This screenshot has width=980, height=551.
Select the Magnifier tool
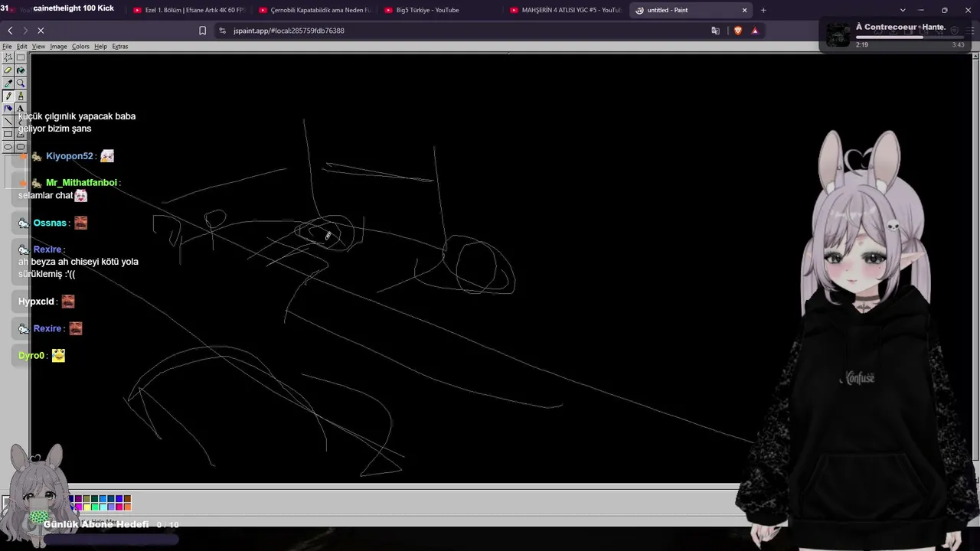pos(21,83)
